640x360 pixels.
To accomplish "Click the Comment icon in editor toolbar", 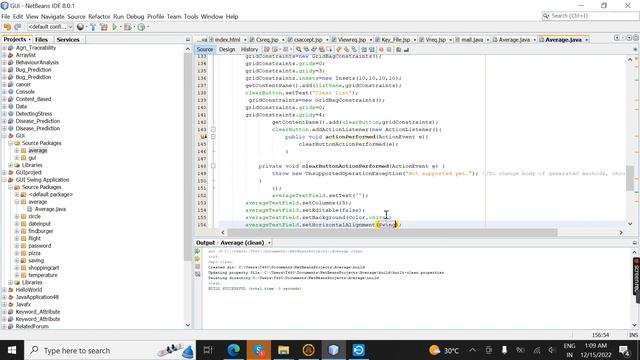I will [x=398, y=50].
